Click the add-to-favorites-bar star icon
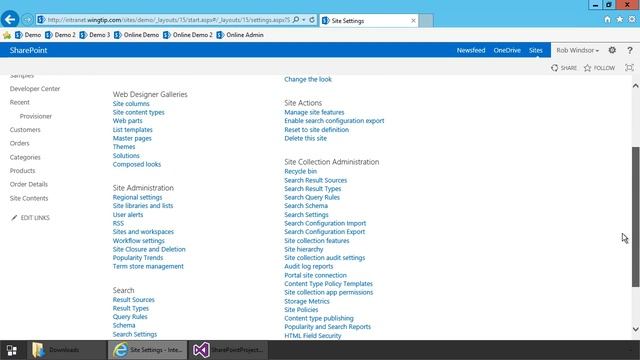Screen dimensions: 640x360 (7, 35)
